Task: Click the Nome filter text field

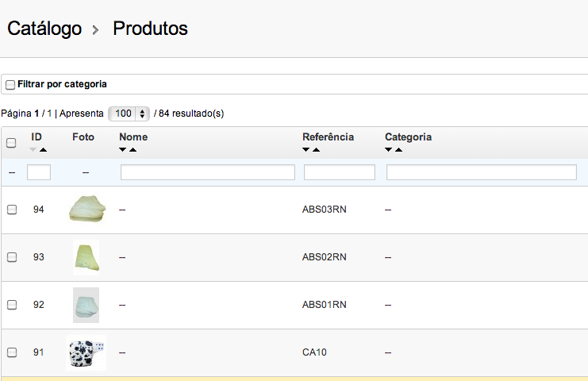Action: 207,172
